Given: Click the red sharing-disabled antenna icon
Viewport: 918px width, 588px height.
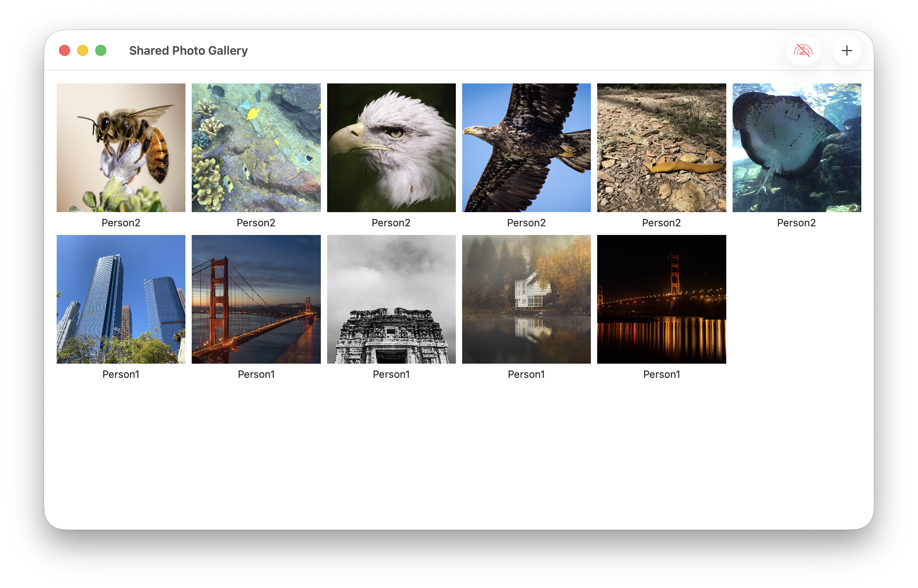Looking at the screenshot, I should [x=803, y=50].
